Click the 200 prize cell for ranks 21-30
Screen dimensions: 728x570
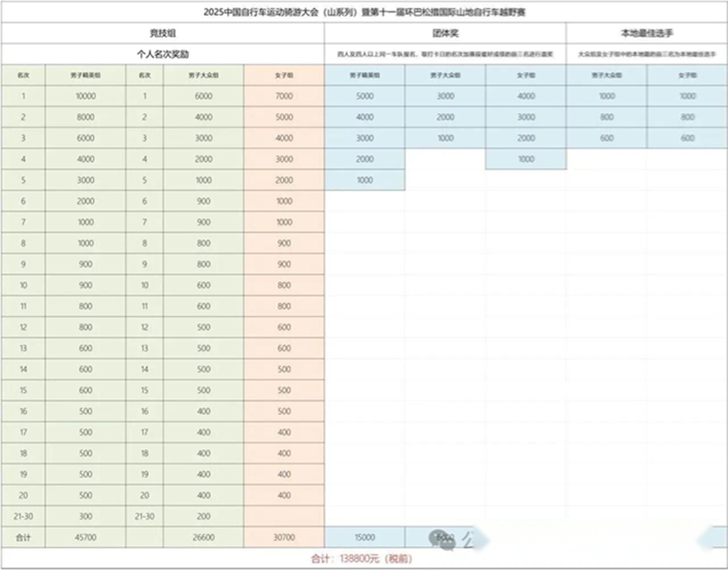point(203,516)
